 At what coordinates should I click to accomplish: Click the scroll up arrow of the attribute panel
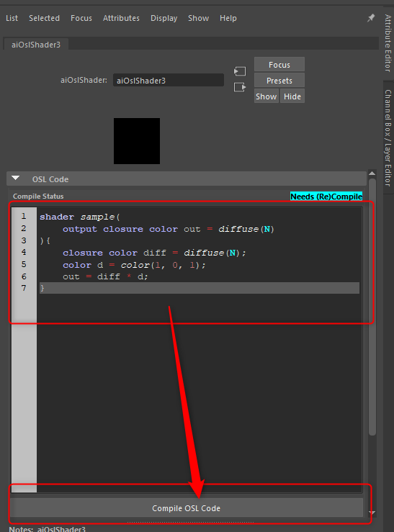tap(372, 173)
